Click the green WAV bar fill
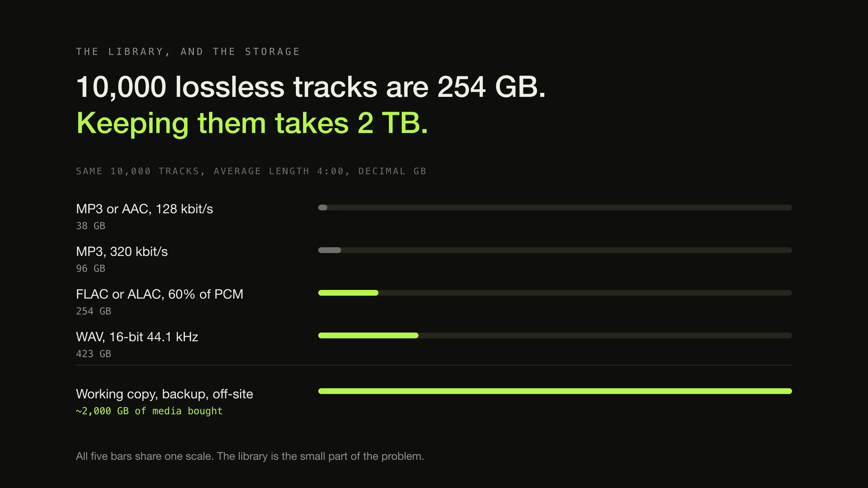Image resolution: width=868 pixels, height=488 pixels. [368, 335]
